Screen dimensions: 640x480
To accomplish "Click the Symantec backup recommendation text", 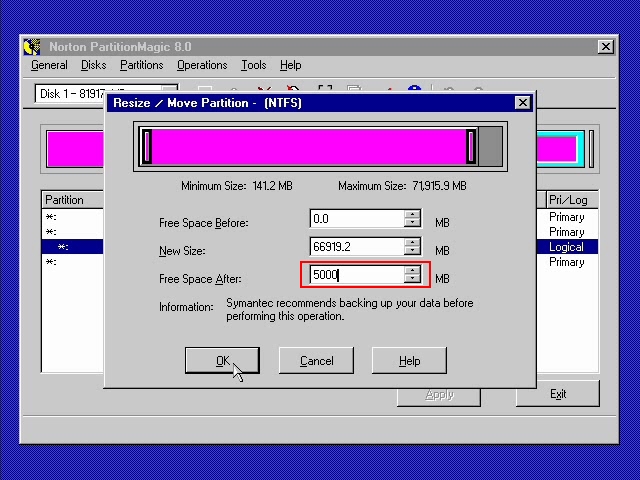I will coord(350,309).
